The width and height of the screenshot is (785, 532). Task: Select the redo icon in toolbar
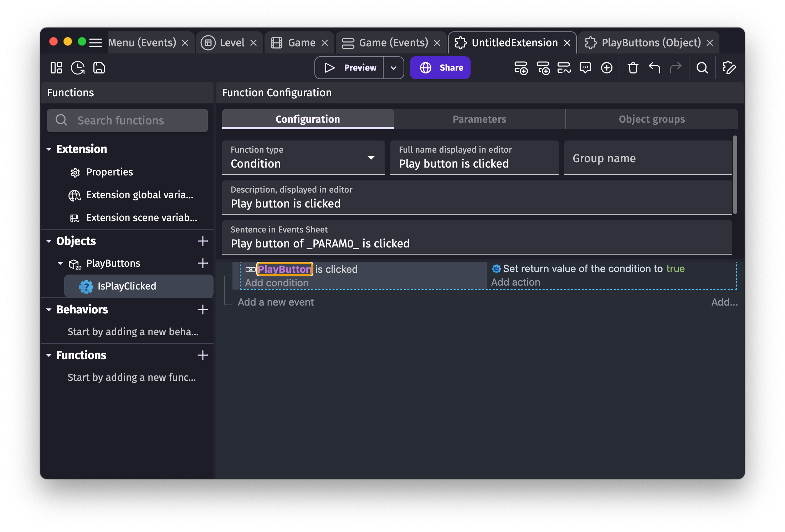pos(676,67)
